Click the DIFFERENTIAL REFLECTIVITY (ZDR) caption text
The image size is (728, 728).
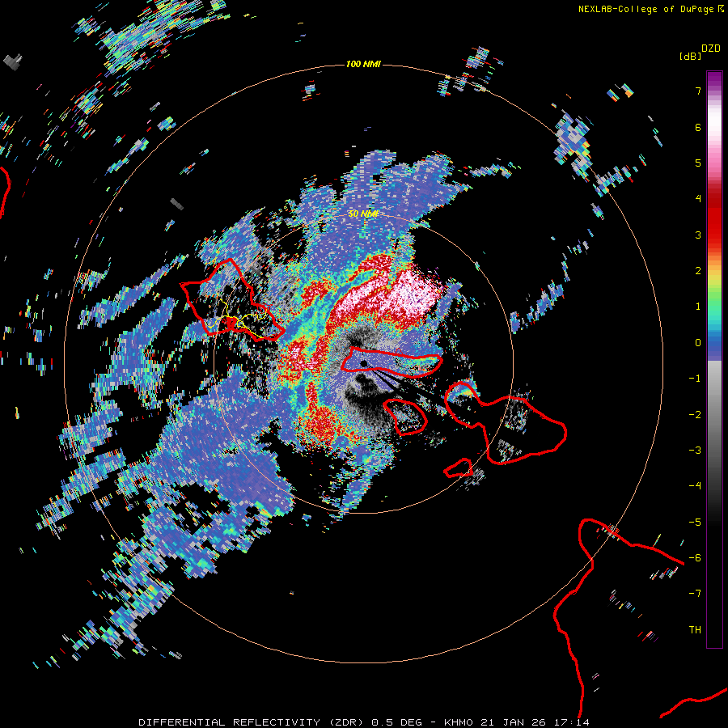252,722
